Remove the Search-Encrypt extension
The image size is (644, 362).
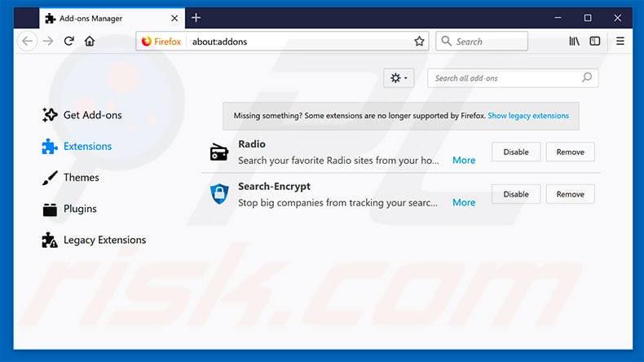(570, 194)
